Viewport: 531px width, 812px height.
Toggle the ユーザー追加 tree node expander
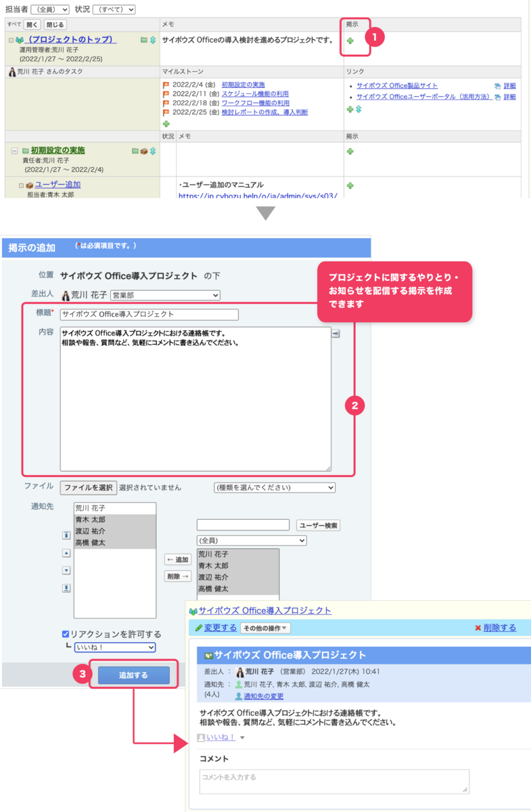pyautogui.click(x=21, y=185)
